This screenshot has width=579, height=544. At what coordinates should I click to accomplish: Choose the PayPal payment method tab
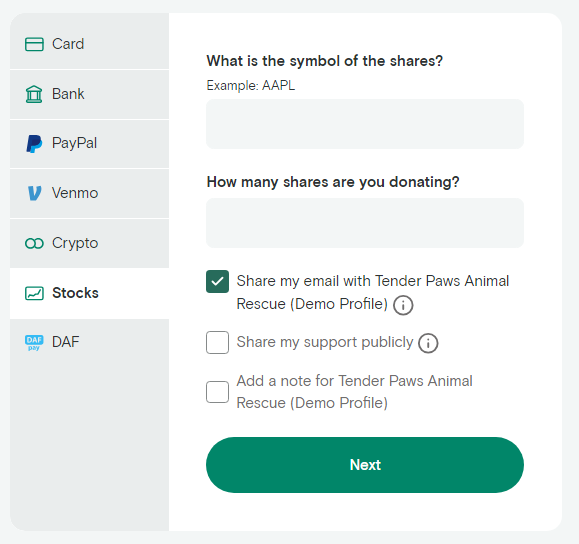(x=89, y=144)
